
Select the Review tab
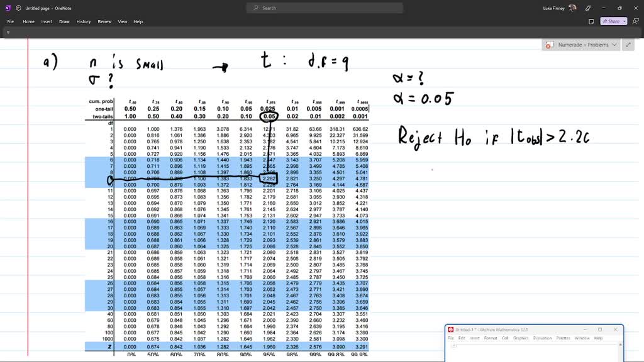pyautogui.click(x=104, y=21)
